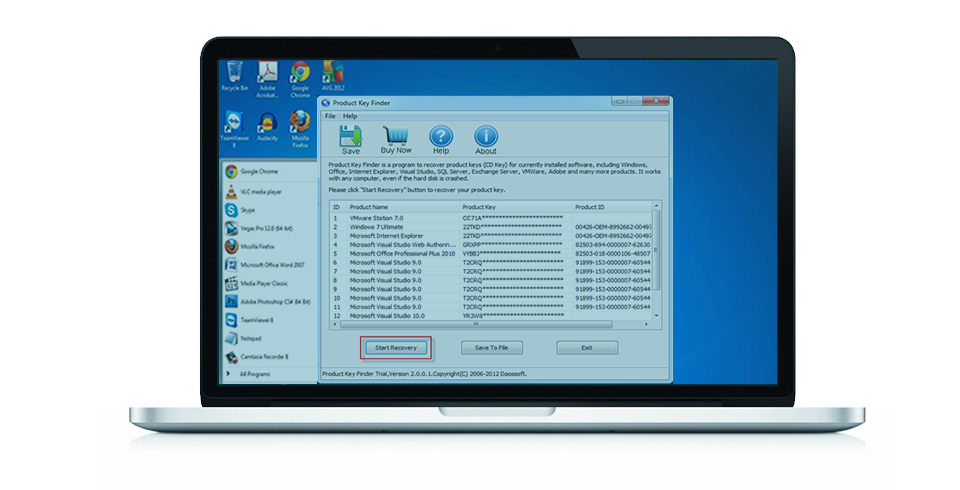Open the Buy Now shopping cart

click(x=396, y=138)
